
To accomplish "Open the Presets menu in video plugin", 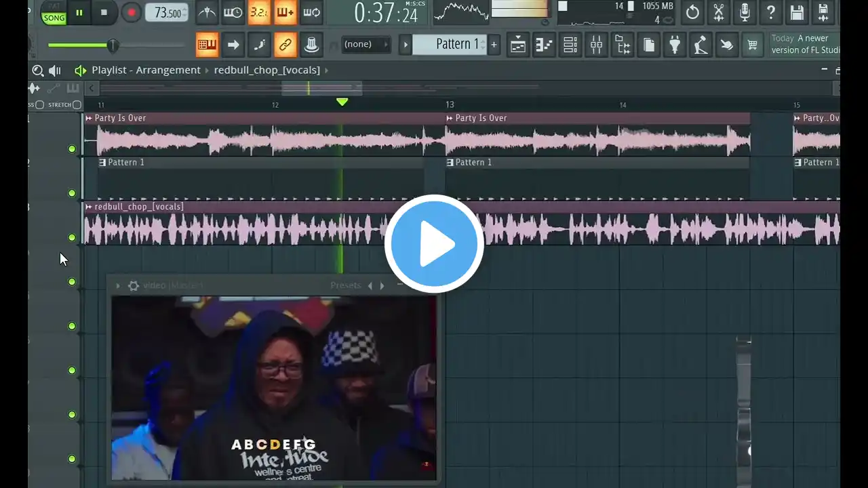I will point(346,285).
